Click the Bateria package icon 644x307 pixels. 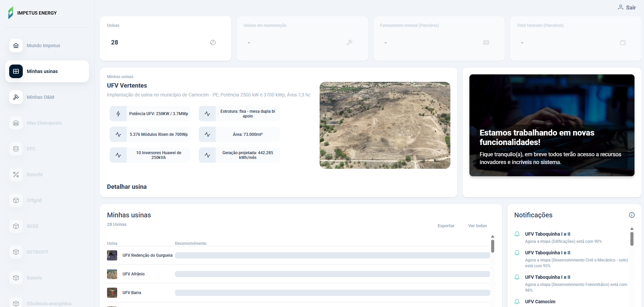(x=16, y=278)
